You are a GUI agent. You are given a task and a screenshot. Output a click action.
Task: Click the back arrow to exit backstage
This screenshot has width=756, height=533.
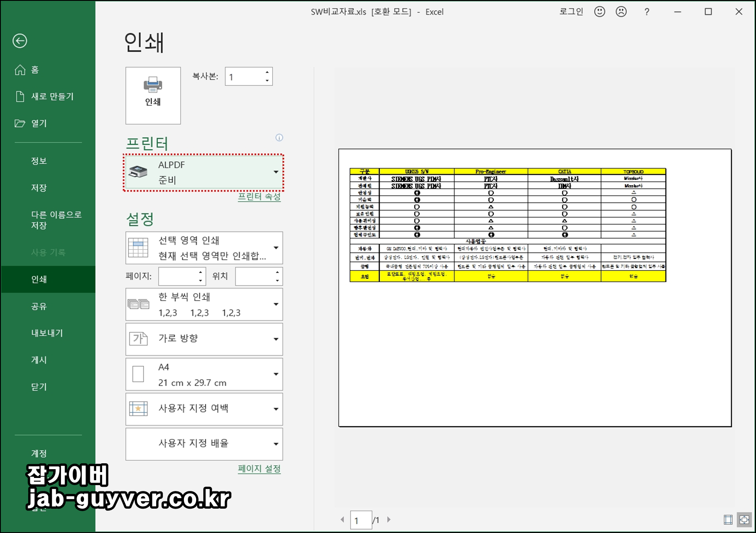click(20, 41)
